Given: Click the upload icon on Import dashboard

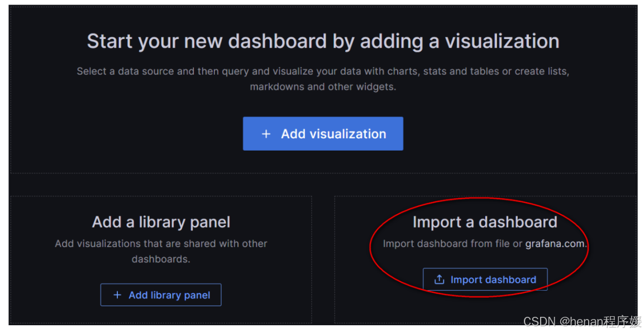Looking at the screenshot, I should (x=439, y=279).
